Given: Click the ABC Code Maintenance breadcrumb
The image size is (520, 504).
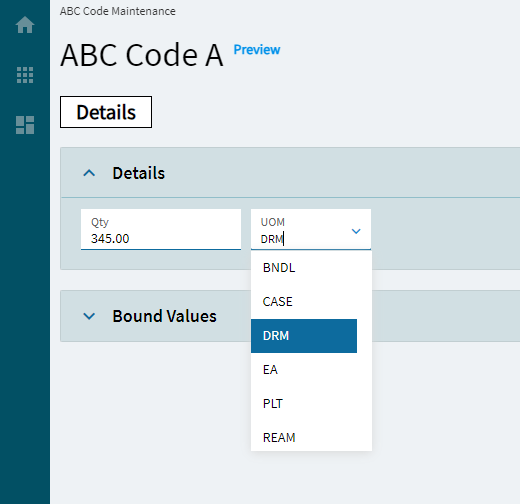Looking at the screenshot, I should coord(118,11).
